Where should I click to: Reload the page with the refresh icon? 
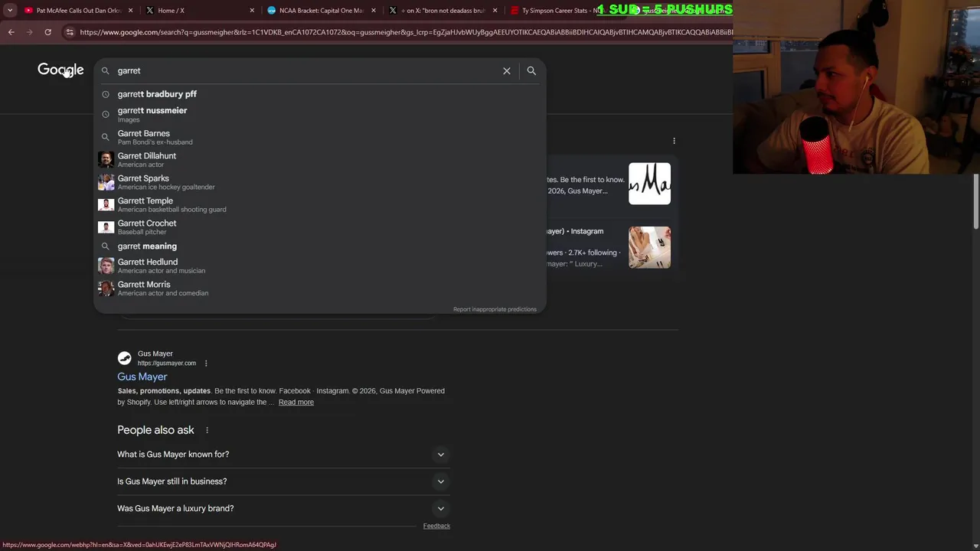pos(47,32)
